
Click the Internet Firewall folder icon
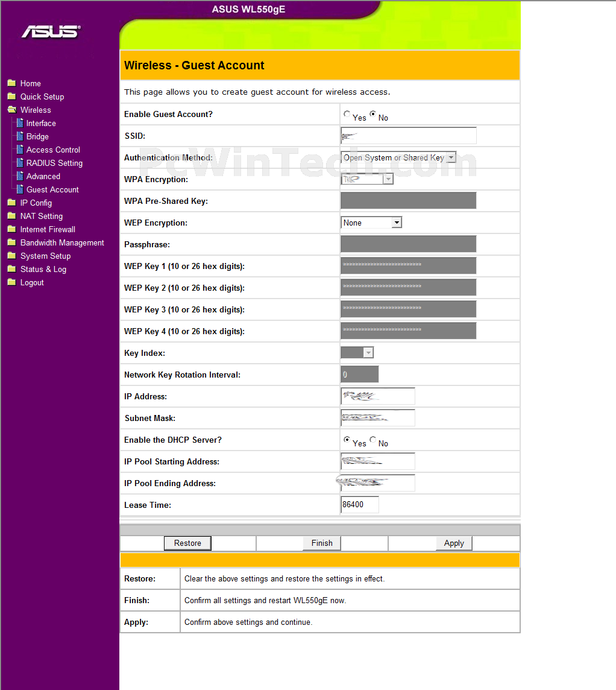(x=12, y=229)
